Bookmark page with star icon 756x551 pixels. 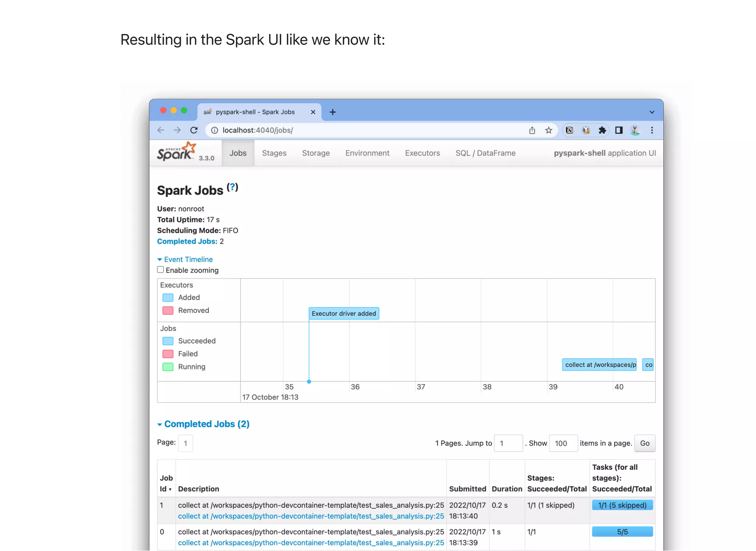tap(549, 130)
